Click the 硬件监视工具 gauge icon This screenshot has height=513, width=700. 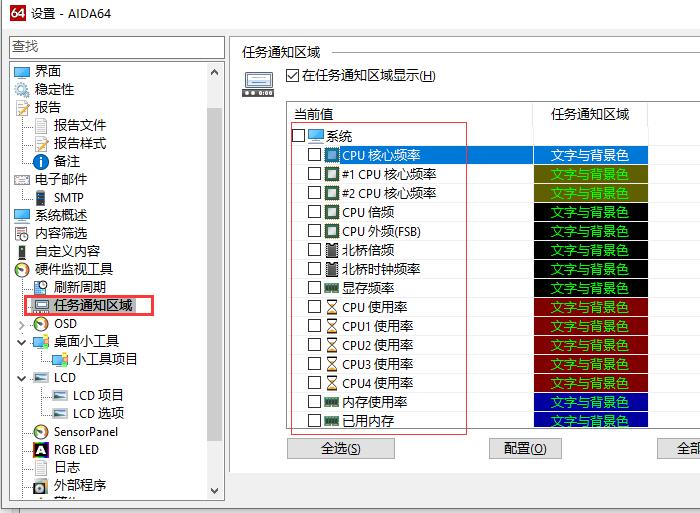pos(22,270)
